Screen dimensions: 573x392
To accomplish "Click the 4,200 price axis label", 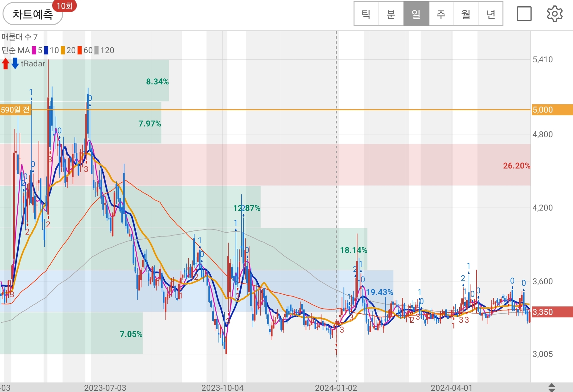I will click(x=543, y=208).
